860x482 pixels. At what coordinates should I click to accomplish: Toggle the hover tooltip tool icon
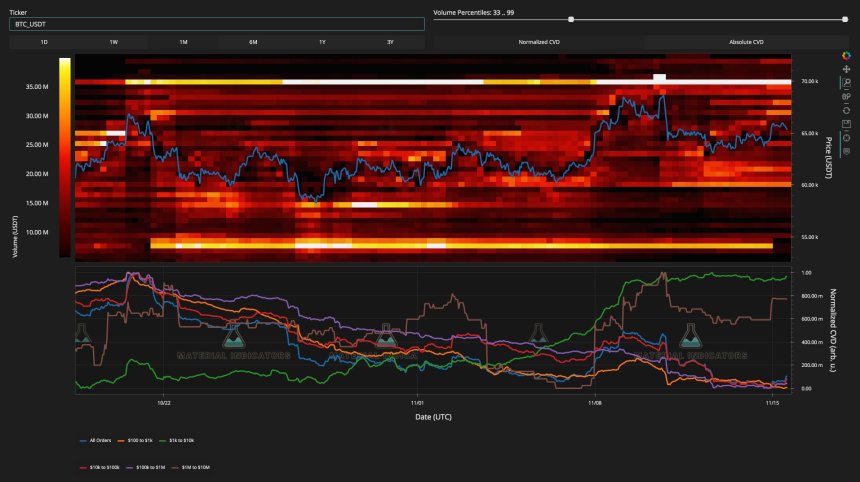[x=847, y=150]
